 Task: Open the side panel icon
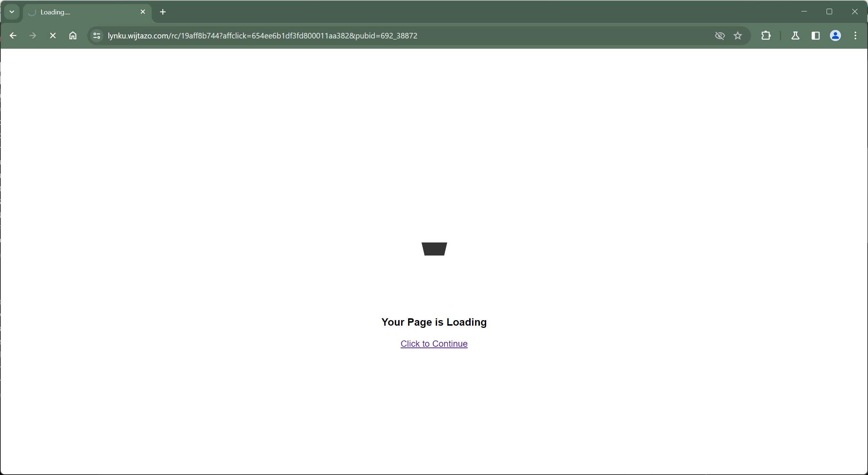click(x=815, y=35)
